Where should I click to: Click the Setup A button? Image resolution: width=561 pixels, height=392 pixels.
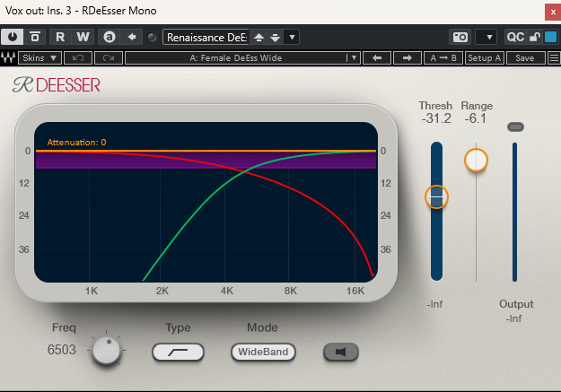click(485, 58)
